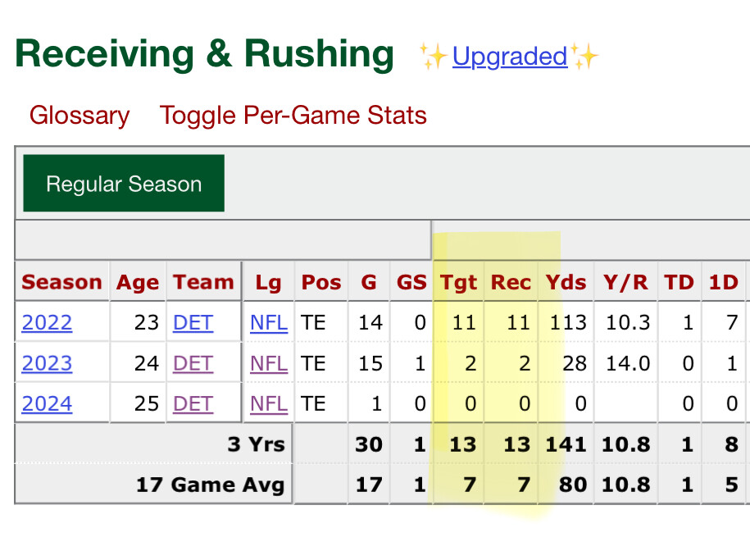The image size is (750, 560).
Task: Click NFL league link in 2023 row
Action: [x=269, y=363]
